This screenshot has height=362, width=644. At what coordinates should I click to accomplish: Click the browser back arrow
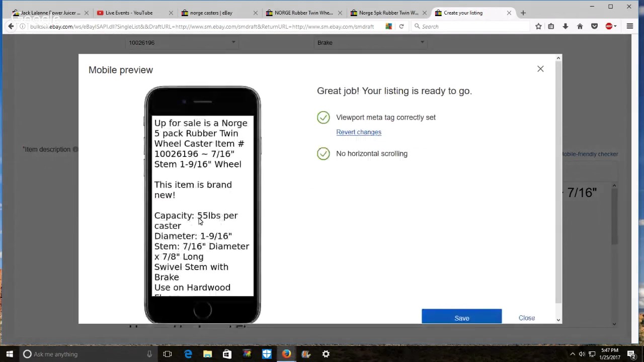11,26
